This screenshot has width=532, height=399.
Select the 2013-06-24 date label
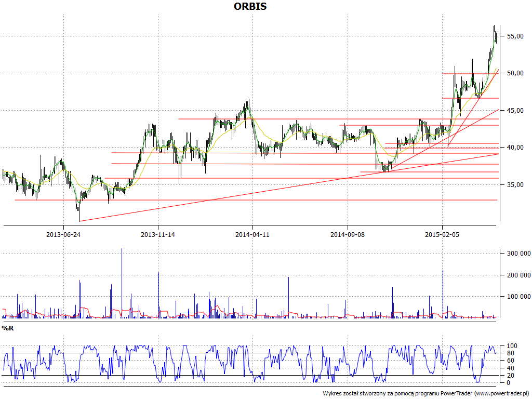tap(63, 234)
